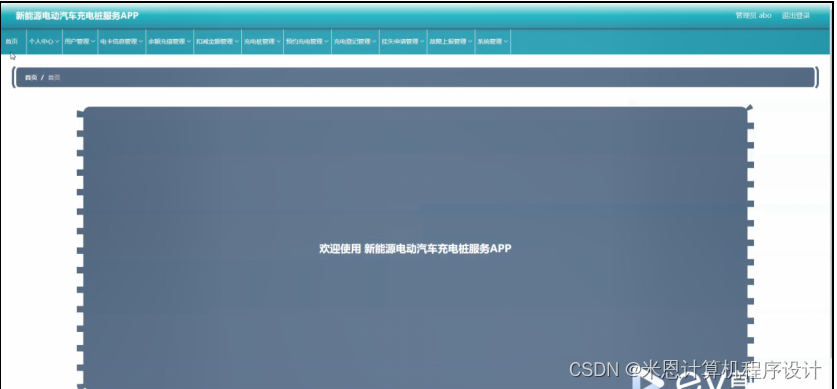Image resolution: width=837 pixels, height=389 pixels.
Task: Click the chevron arrow next to 系统管理
Action: [506, 41]
